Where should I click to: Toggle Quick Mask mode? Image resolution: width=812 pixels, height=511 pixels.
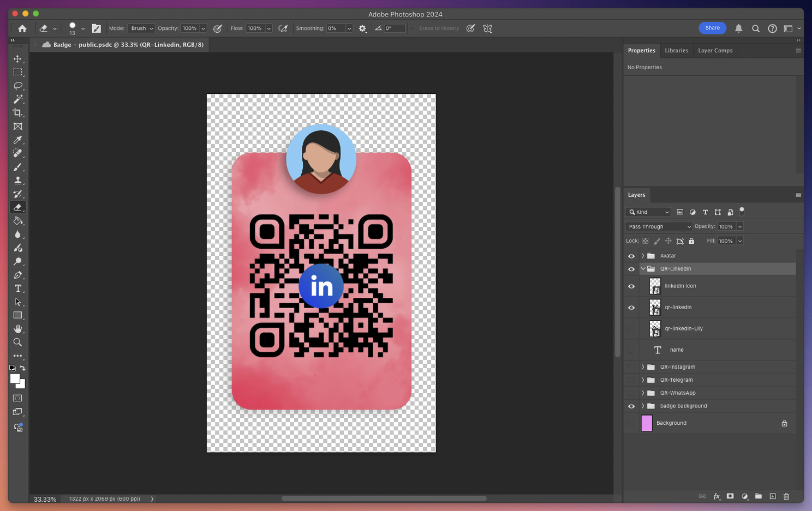click(17, 398)
